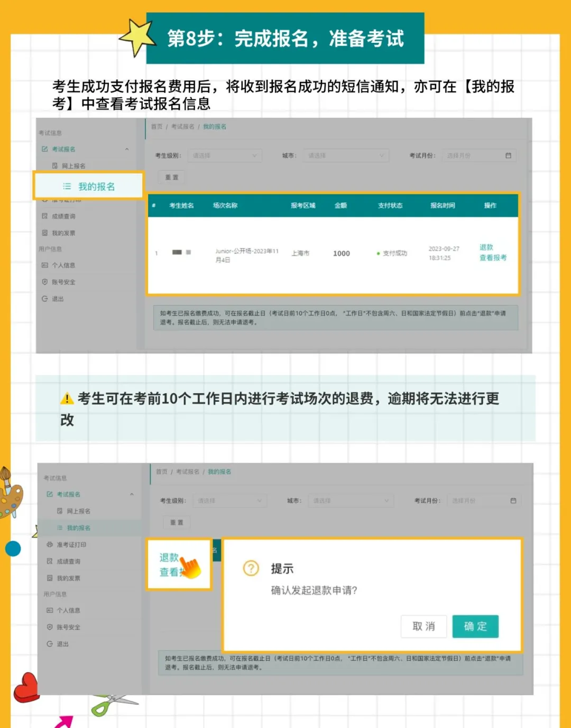
Task: Click the 我的发票 icon in the refund-dialog screenshot sidebar
Action: point(50,578)
